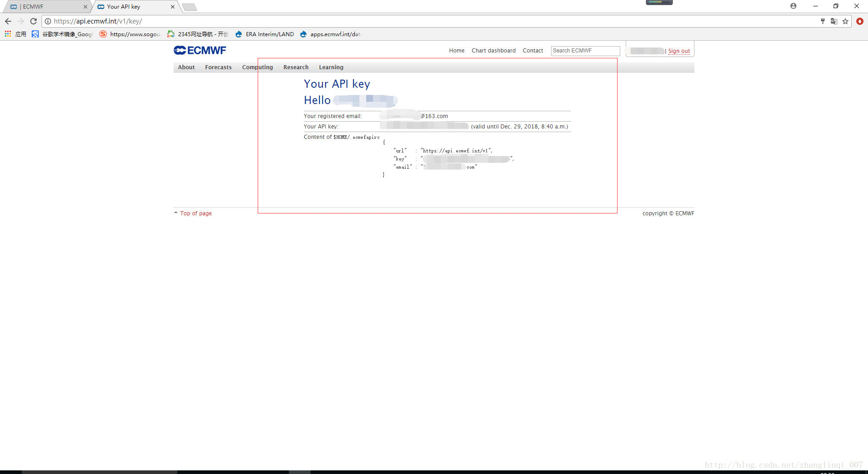Open the Contact link
This screenshot has width=868, height=474.
click(533, 51)
